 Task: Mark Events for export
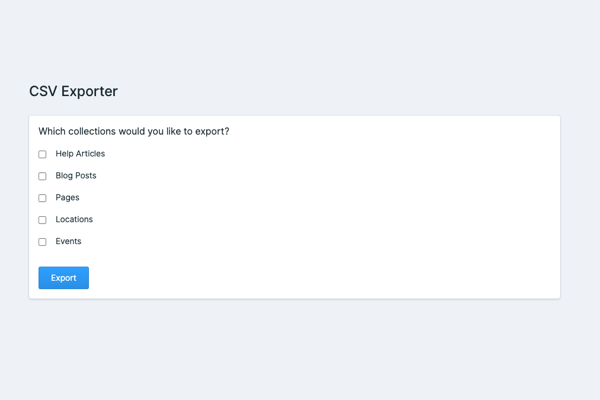tap(42, 242)
